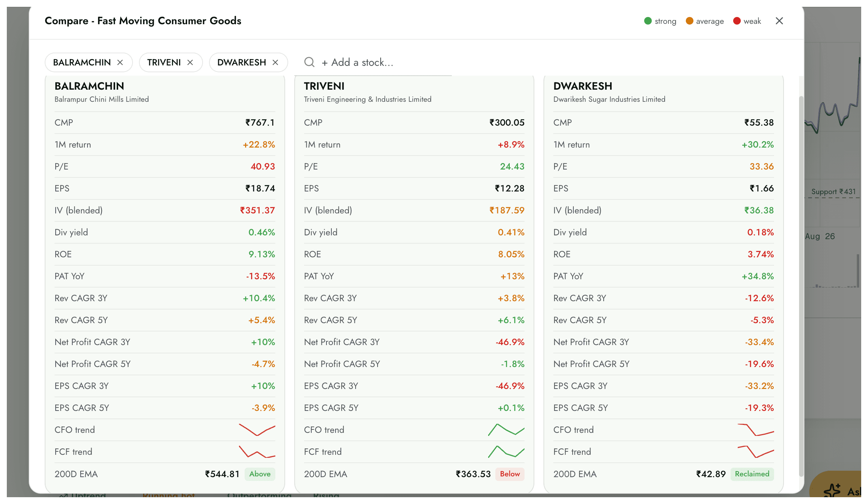This screenshot has height=504, width=868.
Task: Click DWARKESH PAT YoY +34.8%
Action: (x=757, y=276)
